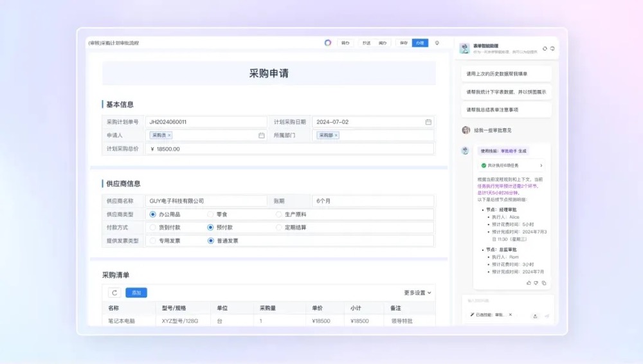Select 货到付款 payment method option

click(153, 228)
